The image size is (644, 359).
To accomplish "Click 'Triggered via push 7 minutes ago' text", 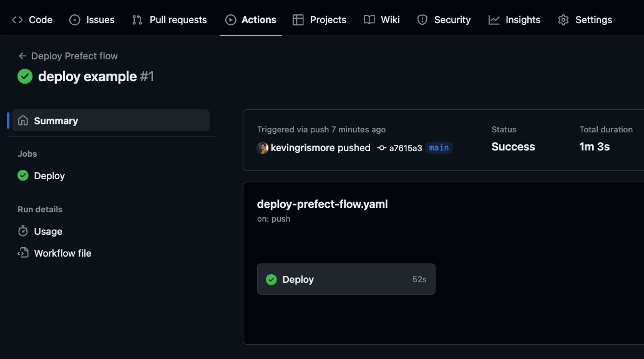I will 321,129.
